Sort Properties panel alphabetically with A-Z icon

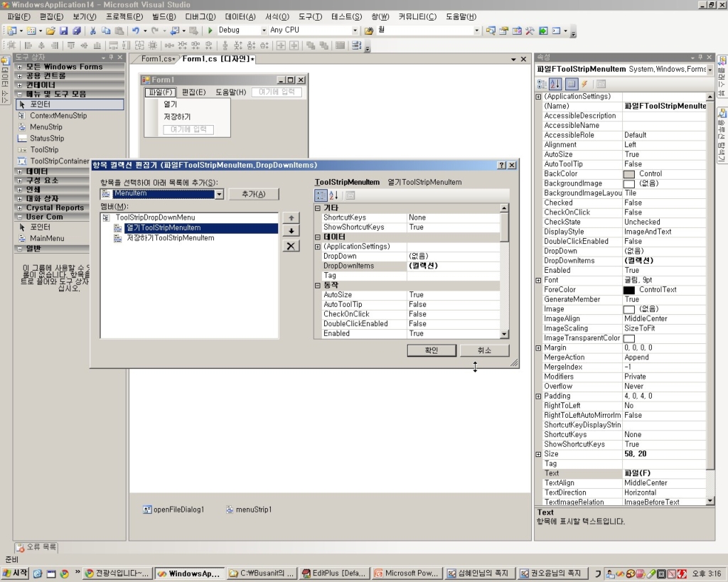555,84
